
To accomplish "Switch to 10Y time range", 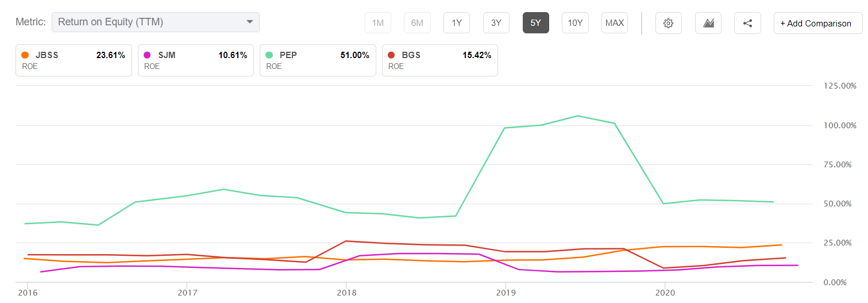I will (x=575, y=23).
